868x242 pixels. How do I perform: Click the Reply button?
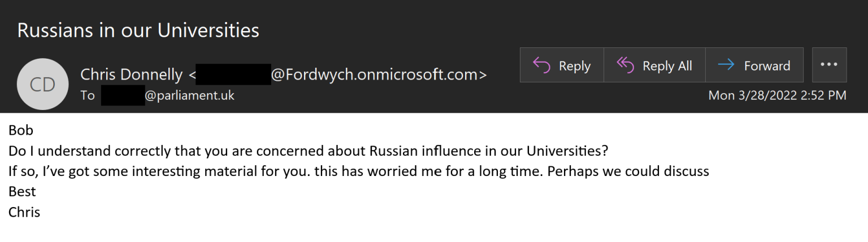click(x=562, y=65)
